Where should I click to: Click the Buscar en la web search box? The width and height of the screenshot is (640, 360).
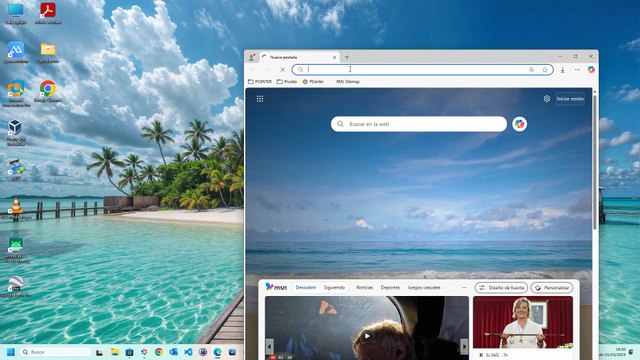click(419, 124)
